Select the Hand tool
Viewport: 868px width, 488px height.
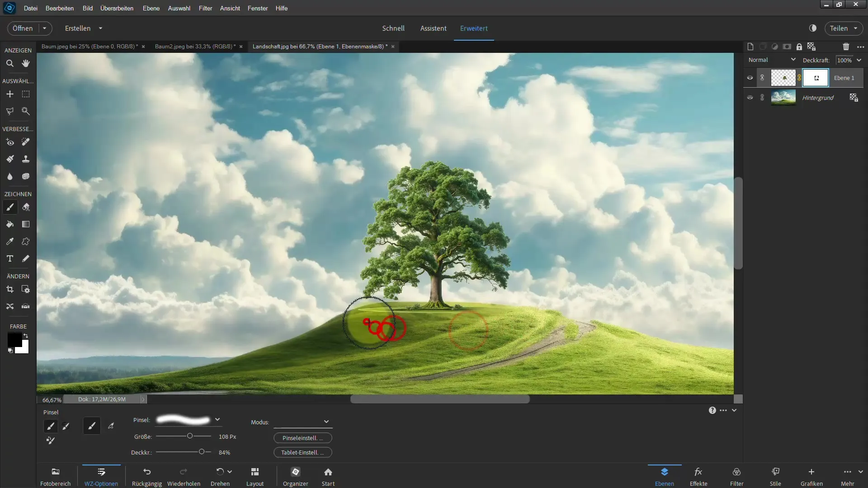[26, 63]
